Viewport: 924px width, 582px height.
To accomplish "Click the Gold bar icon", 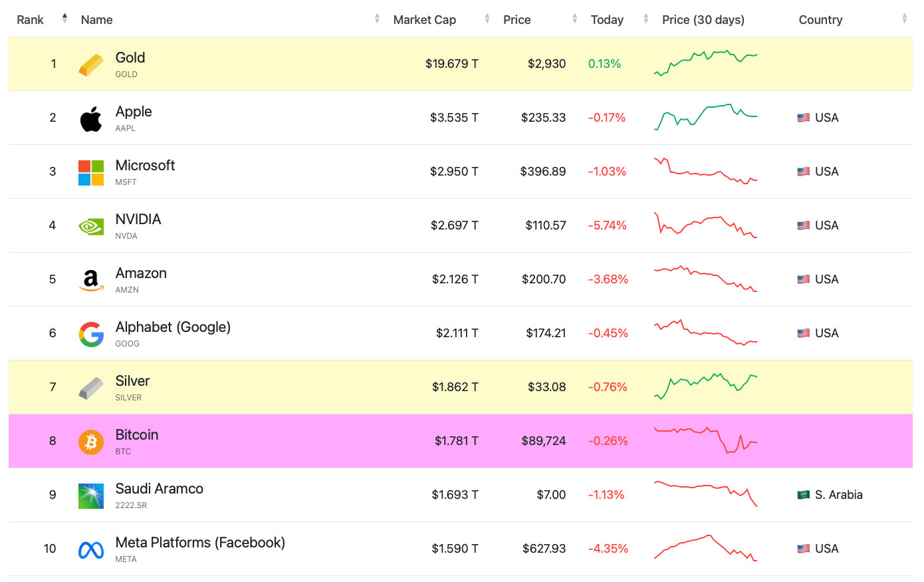I will (91, 65).
